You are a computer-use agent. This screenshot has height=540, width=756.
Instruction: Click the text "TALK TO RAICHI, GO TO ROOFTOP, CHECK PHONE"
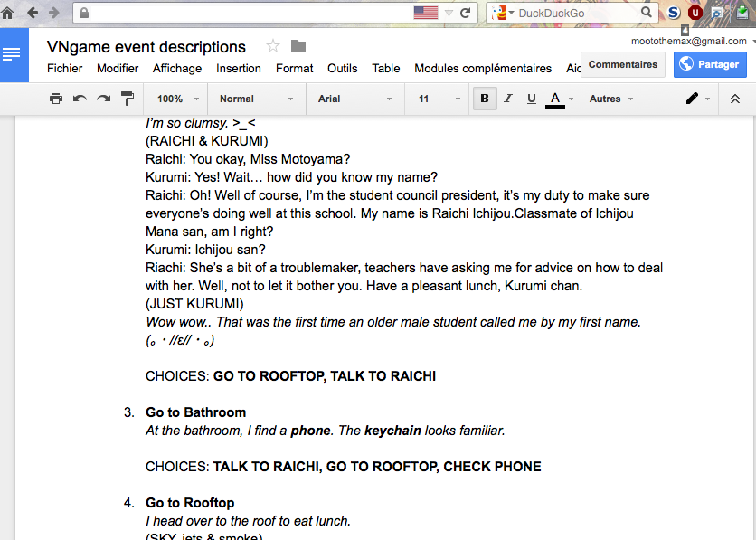[x=377, y=468]
